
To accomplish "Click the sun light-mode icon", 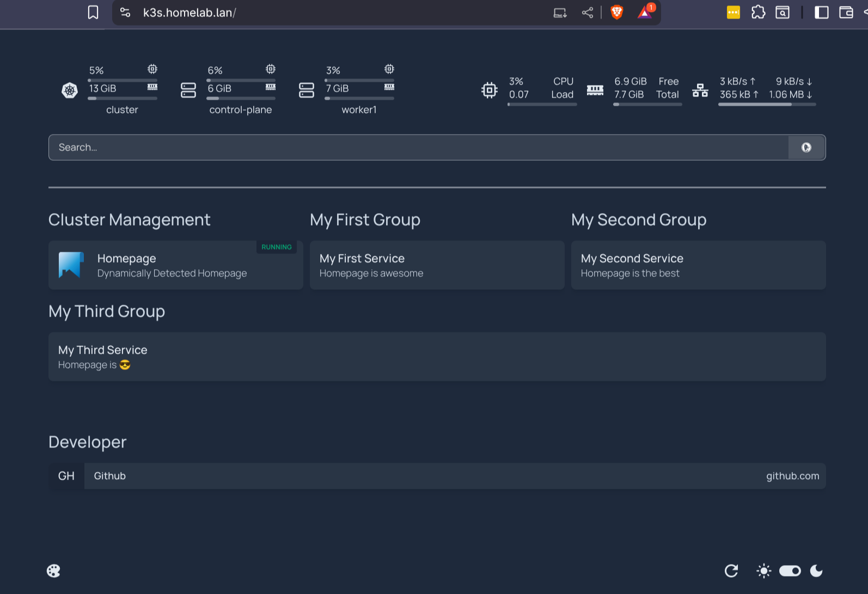I will [763, 571].
